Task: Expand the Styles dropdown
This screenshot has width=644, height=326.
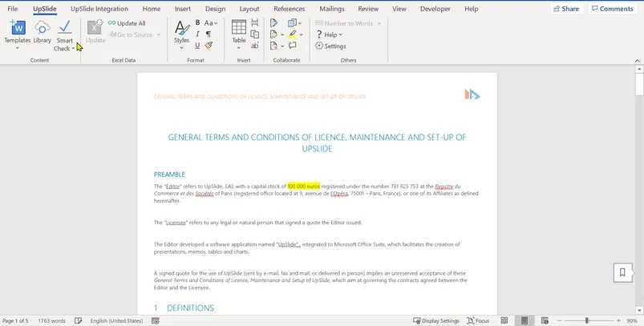Action: pos(181,35)
